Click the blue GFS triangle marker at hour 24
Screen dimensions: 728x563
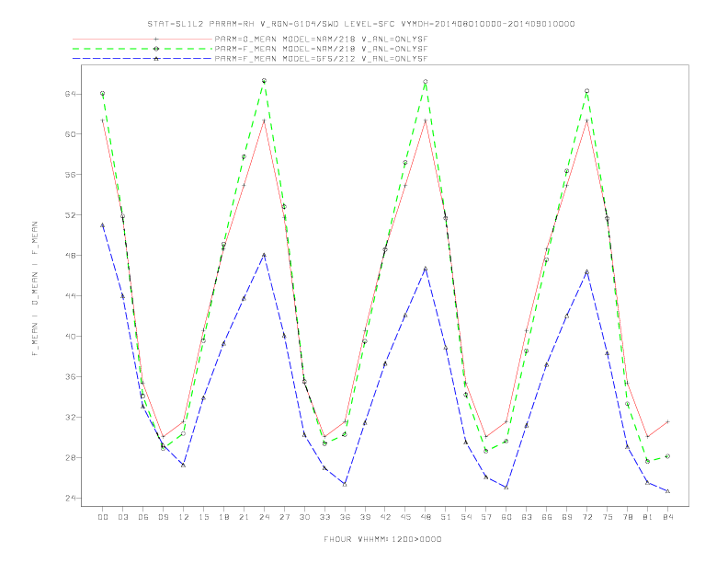pos(264,255)
